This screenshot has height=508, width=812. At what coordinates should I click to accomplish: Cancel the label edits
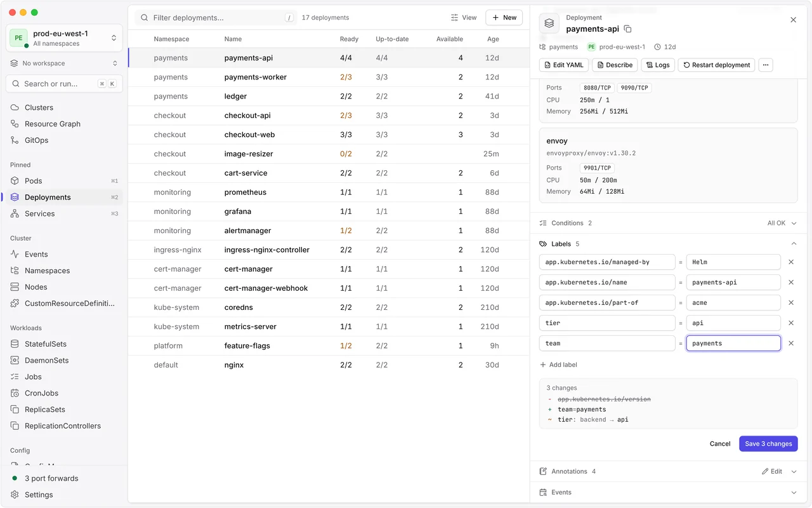click(720, 444)
